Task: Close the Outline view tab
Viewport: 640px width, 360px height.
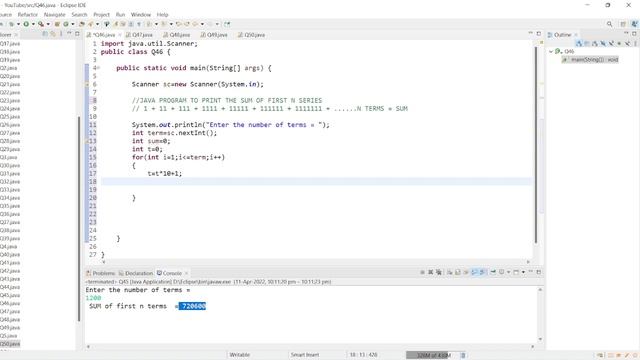Action: (x=576, y=35)
